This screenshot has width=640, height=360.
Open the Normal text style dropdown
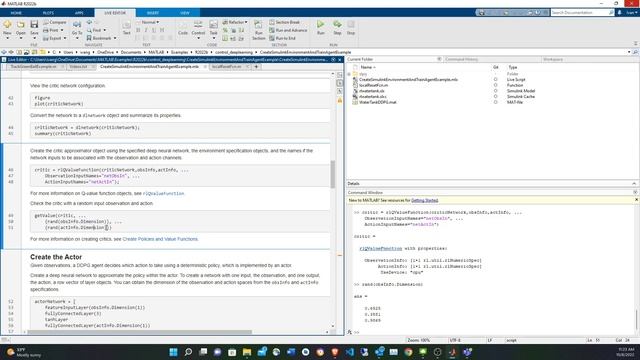pyautogui.click(x=149, y=22)
